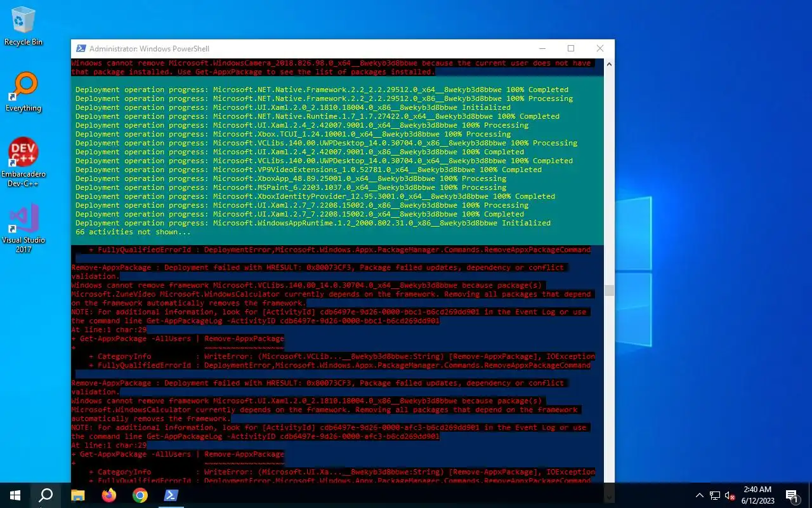Select the Embarcadero Dev-C++ desktop icon

(23, 163)
